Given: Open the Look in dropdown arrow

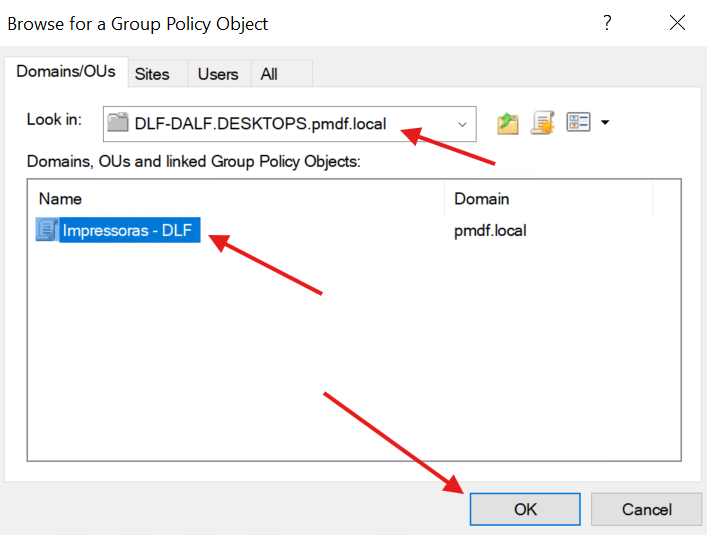Looking at the screenshot, I should click(462, 124).
